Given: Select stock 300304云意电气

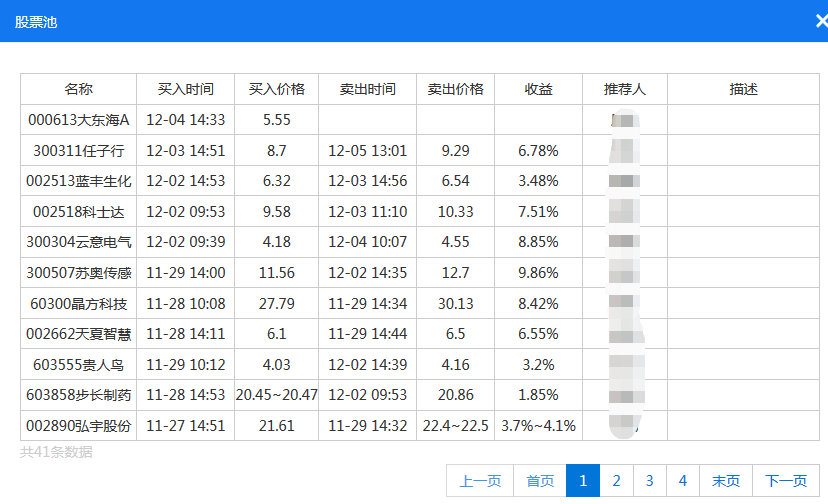Looking at the screenshot, I should pyautogui.click(x=79, y=241).
